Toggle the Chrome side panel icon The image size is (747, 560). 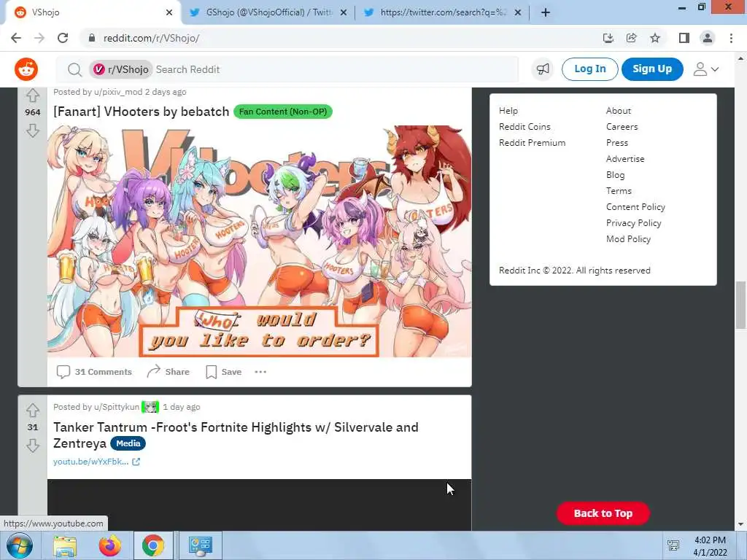click(x=684, y=38)
